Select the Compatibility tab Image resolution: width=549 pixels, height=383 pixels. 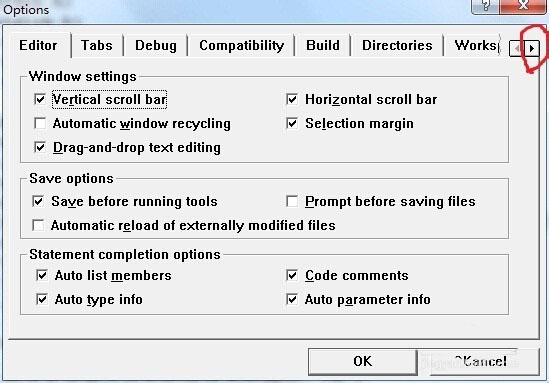[x=241, y=46]
